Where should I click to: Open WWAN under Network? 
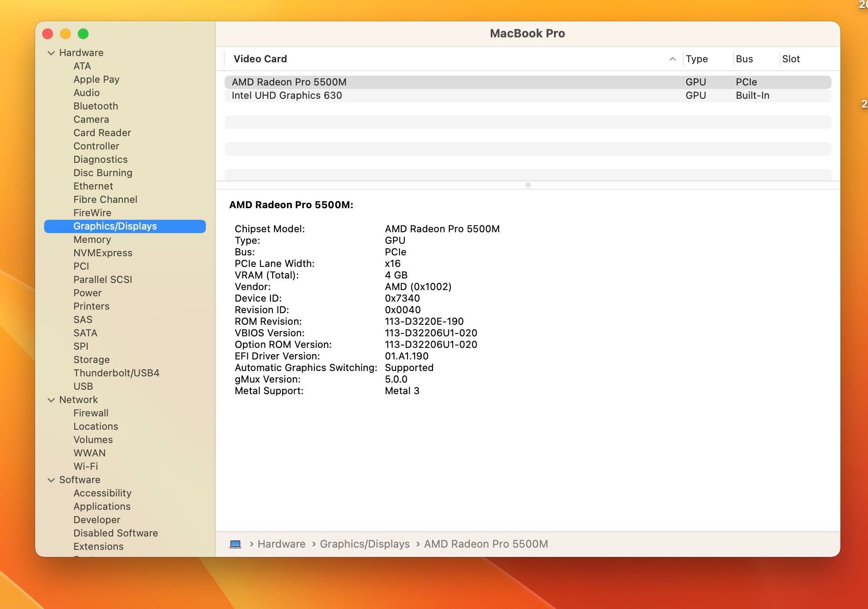pyautogui.click(x=89, y=453)
